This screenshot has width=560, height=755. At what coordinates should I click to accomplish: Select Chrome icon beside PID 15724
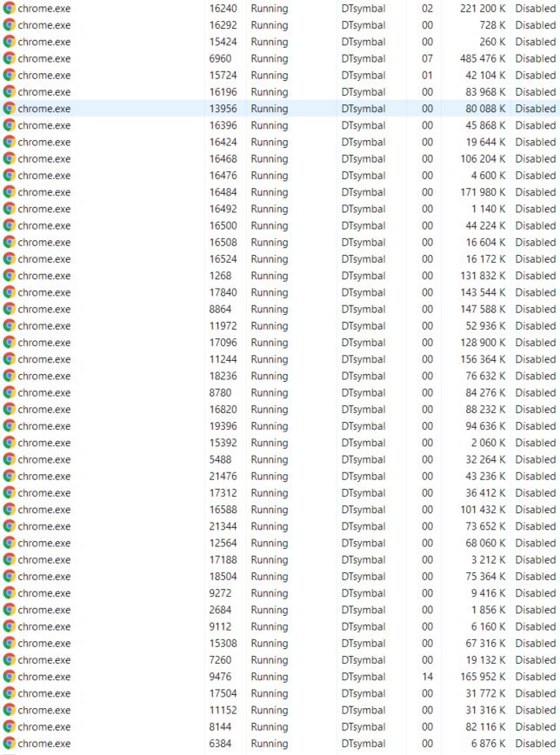coord(10,75)
